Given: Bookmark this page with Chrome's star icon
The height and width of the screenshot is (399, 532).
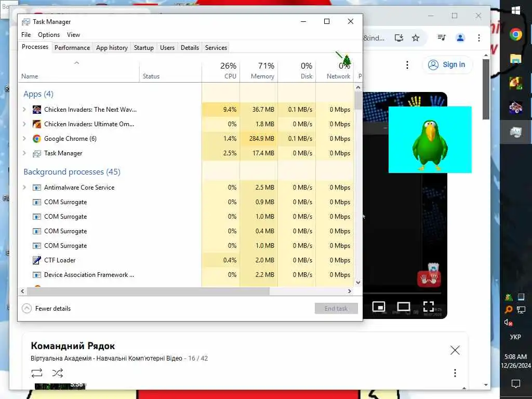Looking at the screenshot, I should click(x=416, y=37).
